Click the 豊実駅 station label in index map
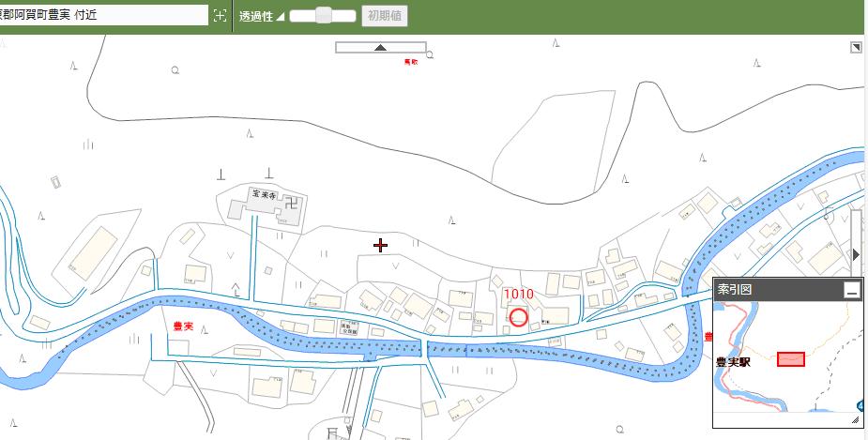The image size is (868, 440). point(735,361)
